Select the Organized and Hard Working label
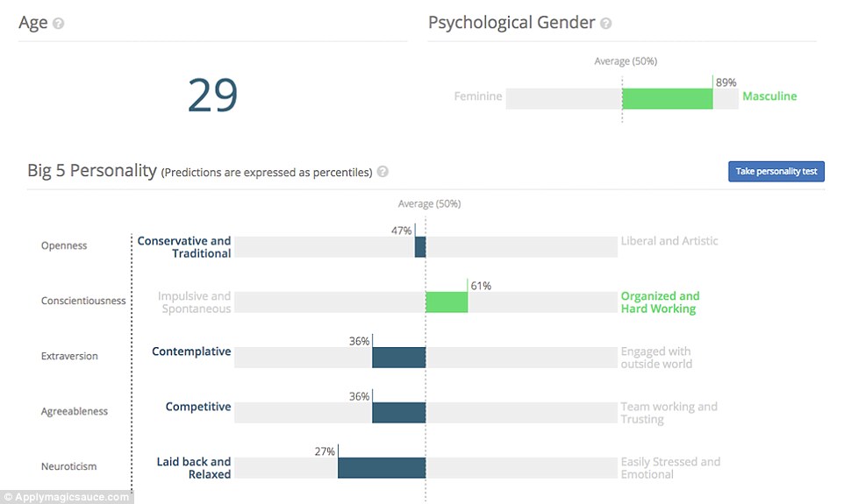 pyautogui.click(x=660, y=302)
